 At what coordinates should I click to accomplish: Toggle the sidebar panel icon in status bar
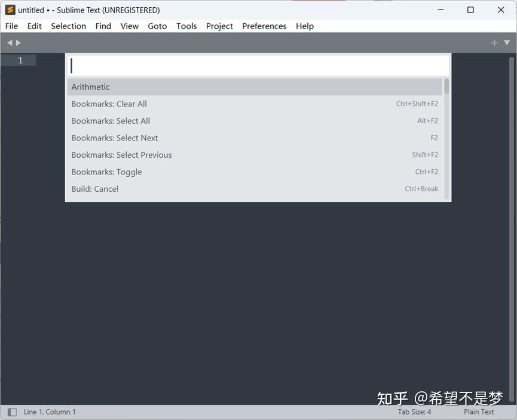pos(11,412)
